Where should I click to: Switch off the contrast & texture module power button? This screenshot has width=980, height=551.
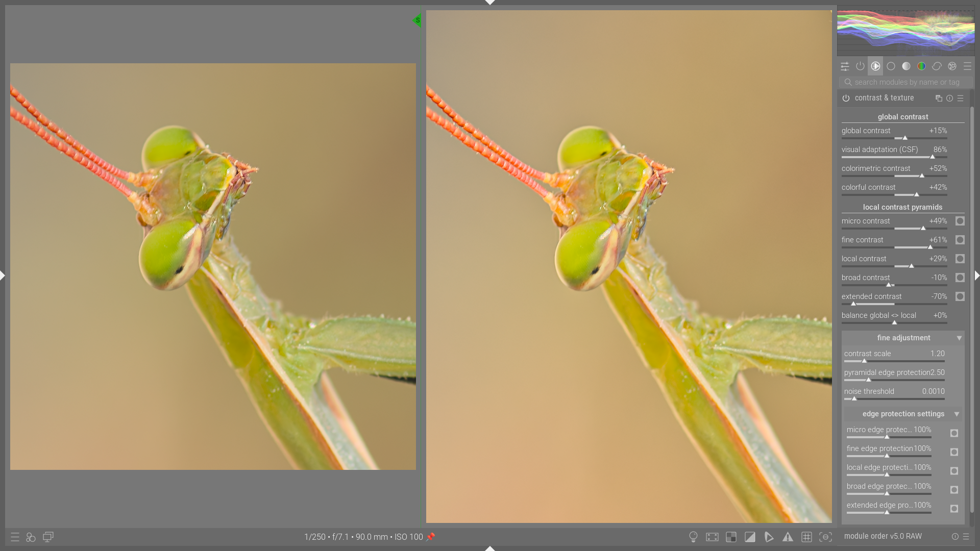click(846, 98)
